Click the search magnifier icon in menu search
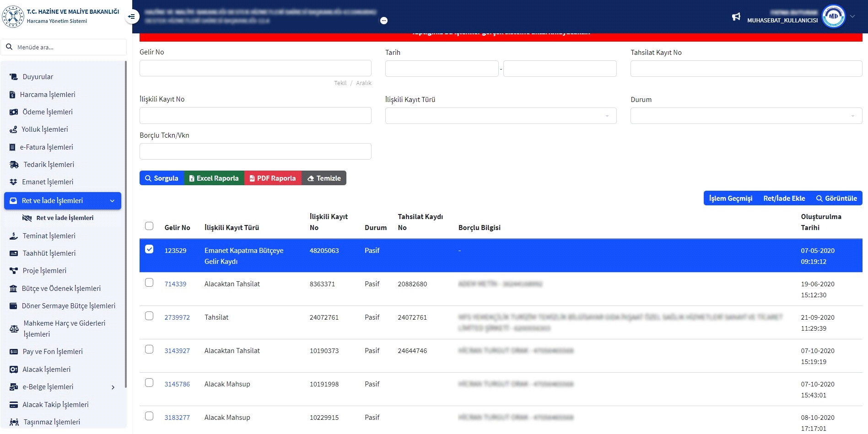Viewport: 868px width, 434px height. coord(9,47)
